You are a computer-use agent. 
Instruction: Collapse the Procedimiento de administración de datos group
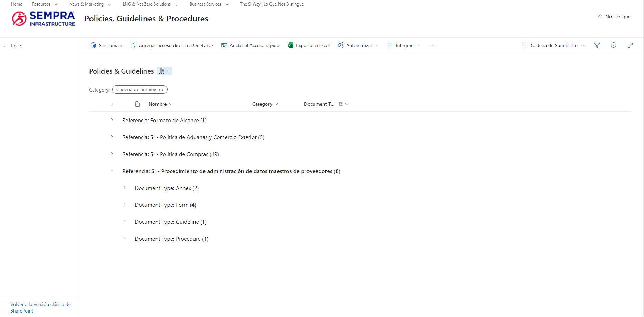click(112, 171)
